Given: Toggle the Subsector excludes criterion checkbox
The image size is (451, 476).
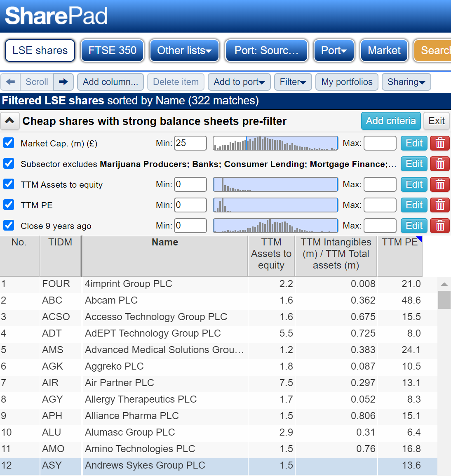Looking at the screenshot, I should [x=9, y=164].
